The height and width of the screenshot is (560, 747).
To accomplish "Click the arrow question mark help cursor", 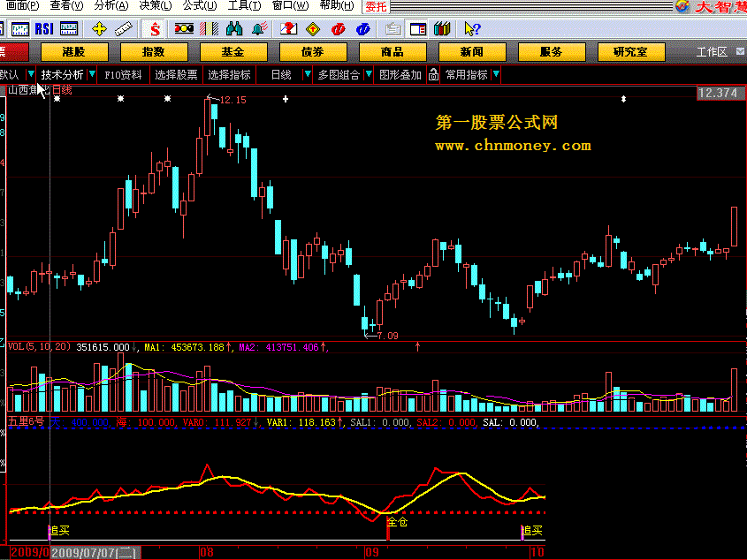I will (x=472, y=29).
